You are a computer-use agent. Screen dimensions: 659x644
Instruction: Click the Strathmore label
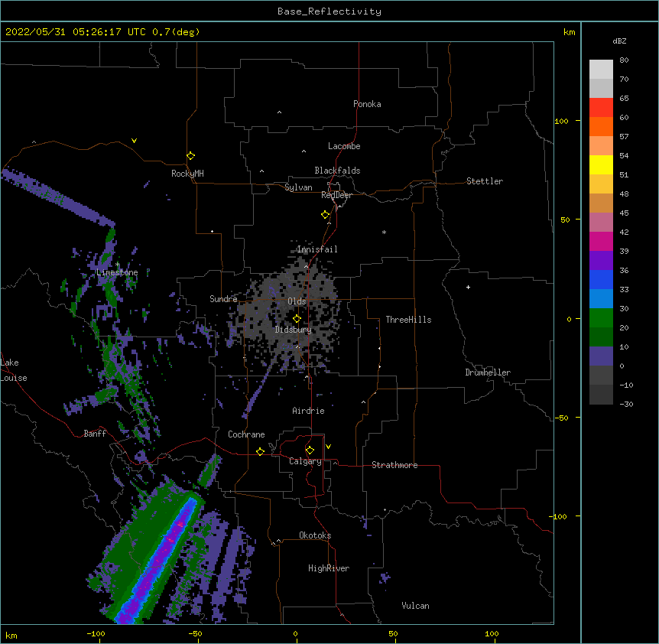[x=394, y=465]
